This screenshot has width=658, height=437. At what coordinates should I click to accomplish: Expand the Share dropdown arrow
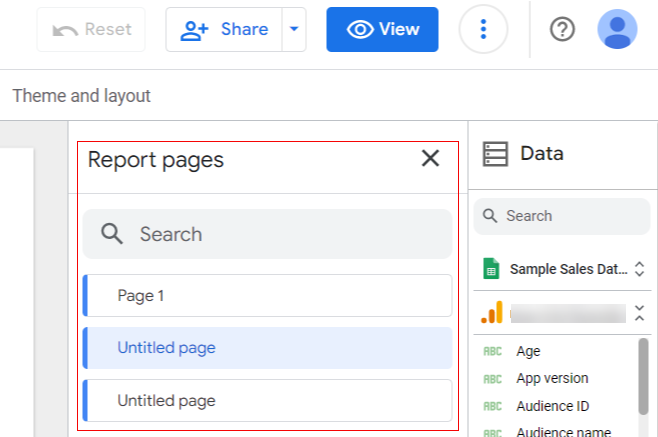(294, 29)
